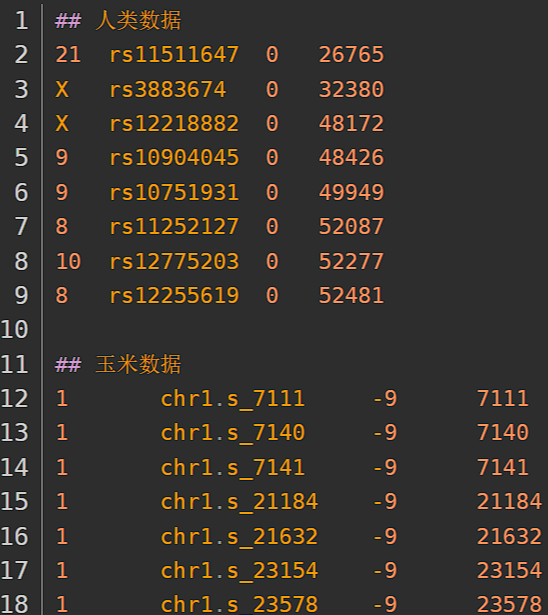The width and height of the screenshot is (548, 615).
Task: Click rs12255619 on line 9
Action: 174,295
